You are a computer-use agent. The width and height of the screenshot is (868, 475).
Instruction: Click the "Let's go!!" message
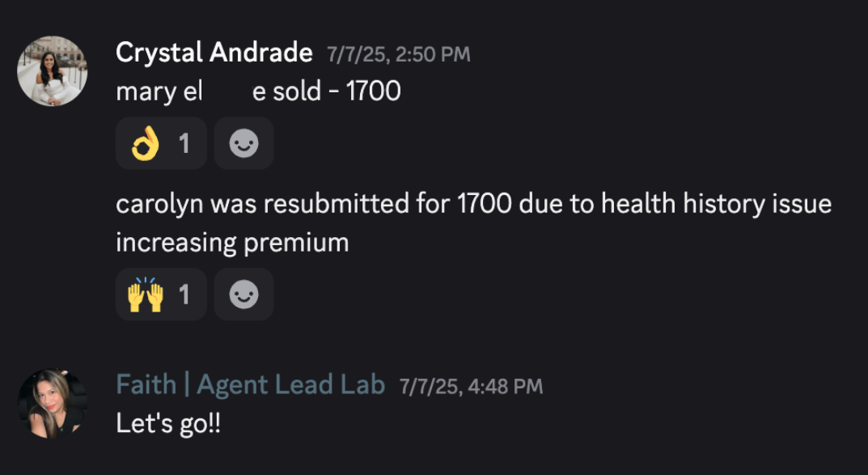168,425
